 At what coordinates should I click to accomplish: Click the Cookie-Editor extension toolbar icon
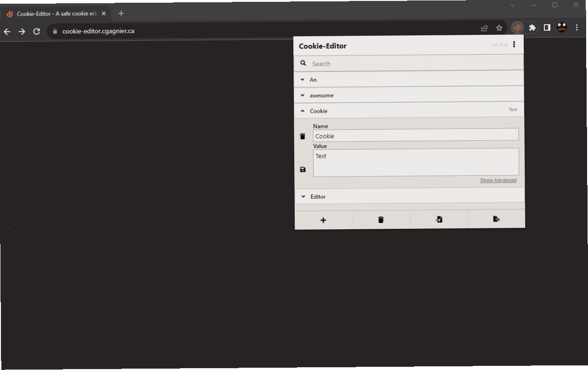click(518, 28)
